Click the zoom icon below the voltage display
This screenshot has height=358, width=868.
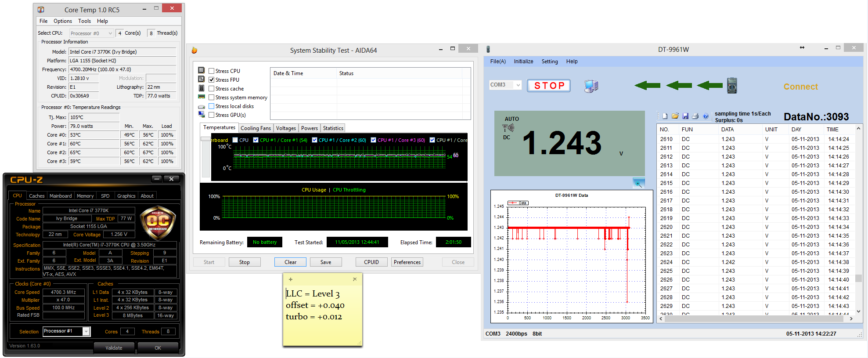click(639, 183)
